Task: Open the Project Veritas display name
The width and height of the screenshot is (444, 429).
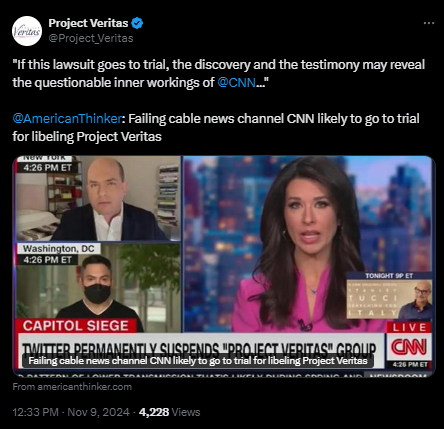Action: pos(88,23)
